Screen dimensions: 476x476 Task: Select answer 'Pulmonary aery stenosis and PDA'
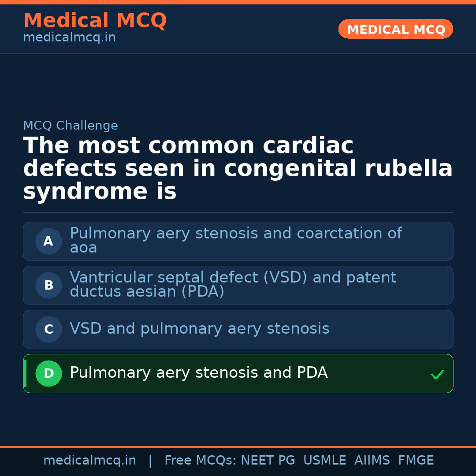pyautogui.click(x=198, y=373)
